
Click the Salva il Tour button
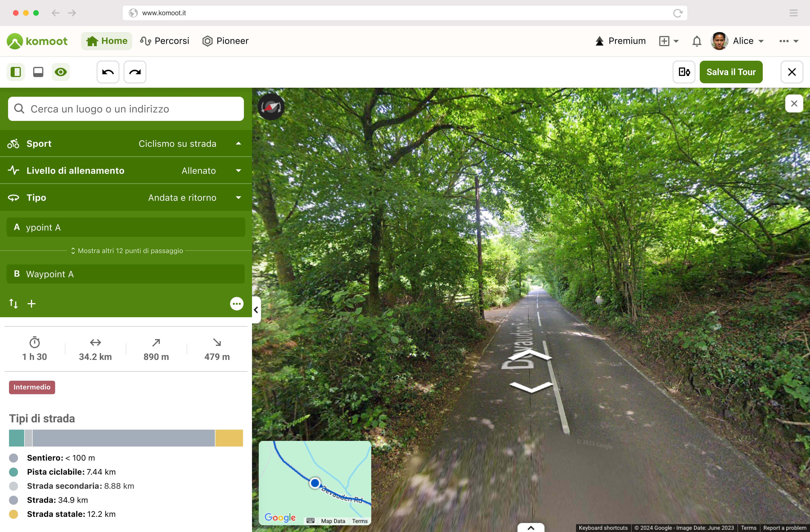[731, 72]
